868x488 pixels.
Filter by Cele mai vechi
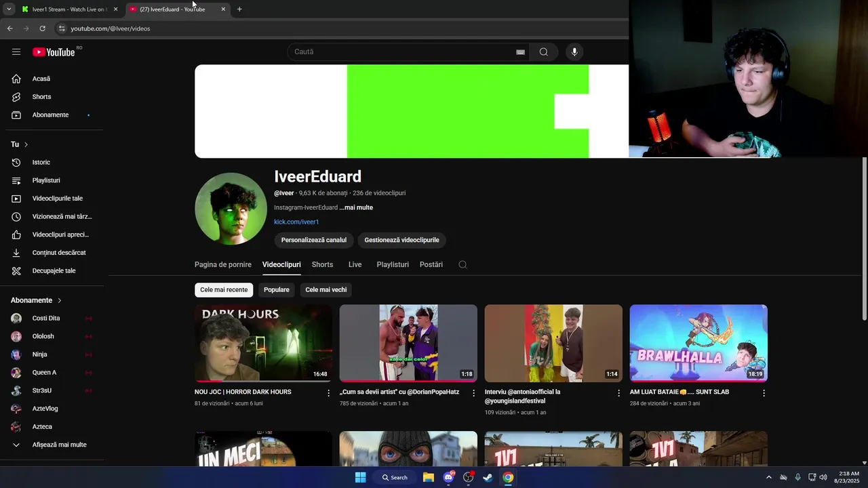click(x=326, y=290)
